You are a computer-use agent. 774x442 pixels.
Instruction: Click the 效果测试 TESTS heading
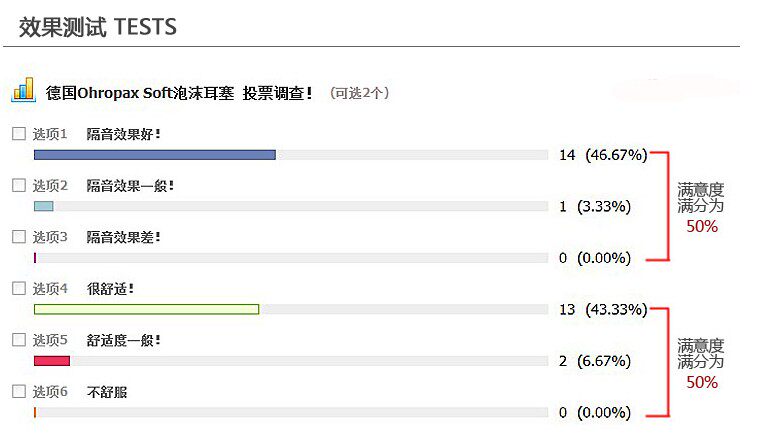tap(97, 27)
